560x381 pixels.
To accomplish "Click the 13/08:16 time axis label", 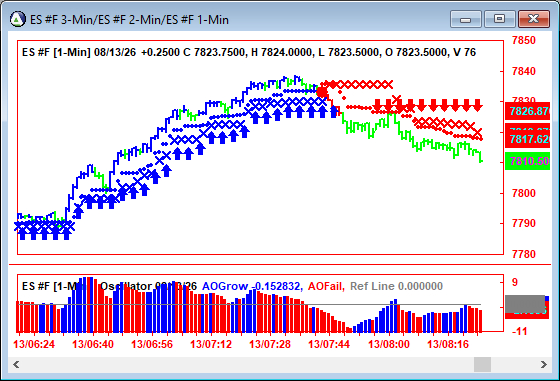I will click(448, 344).
